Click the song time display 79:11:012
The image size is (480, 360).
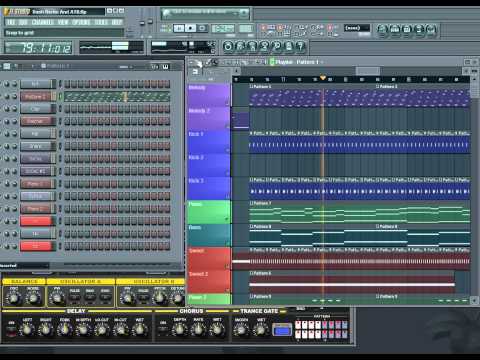pos(38,48)
